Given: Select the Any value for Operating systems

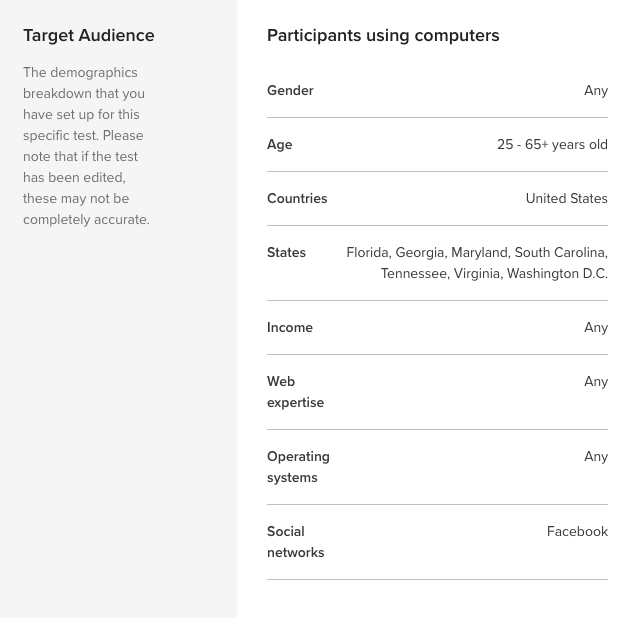Looking at the screenshot, I should (x=595, y=457).
